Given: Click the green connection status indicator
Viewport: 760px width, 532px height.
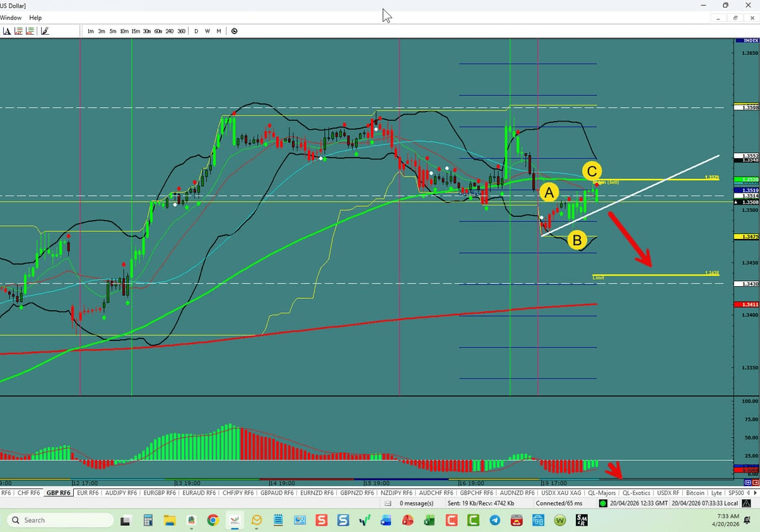Looking at the screenshot, I should (604, 503).
